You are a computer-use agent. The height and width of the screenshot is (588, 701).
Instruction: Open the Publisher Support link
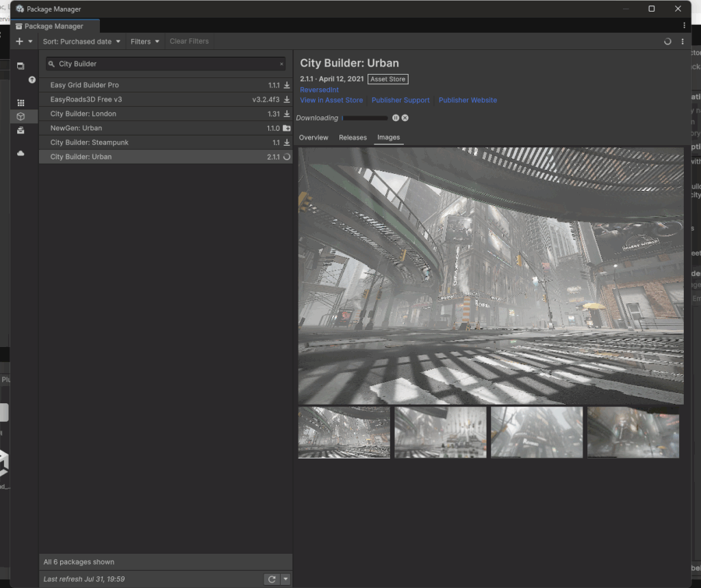tap(400, 100)
